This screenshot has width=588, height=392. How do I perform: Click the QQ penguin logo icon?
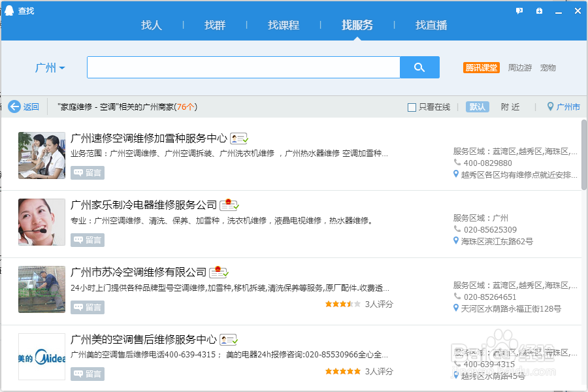pyautogui.click(x=9, y=10)
